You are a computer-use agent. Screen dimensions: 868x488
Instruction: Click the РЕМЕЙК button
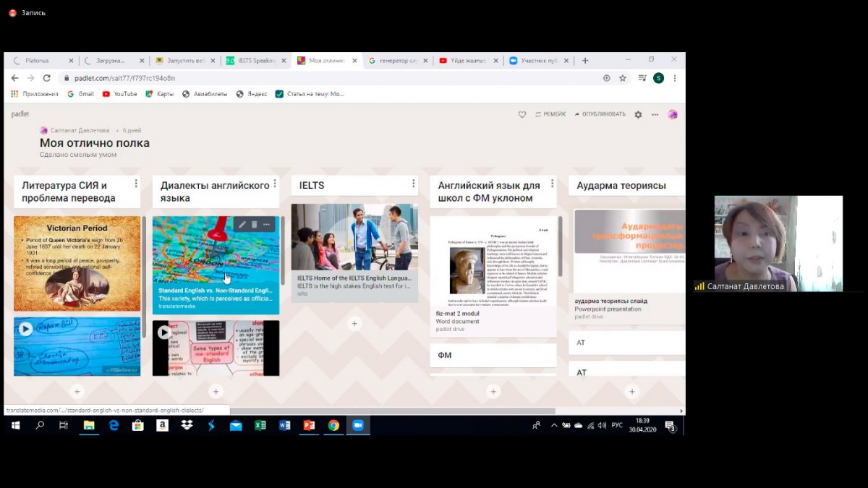550,114
